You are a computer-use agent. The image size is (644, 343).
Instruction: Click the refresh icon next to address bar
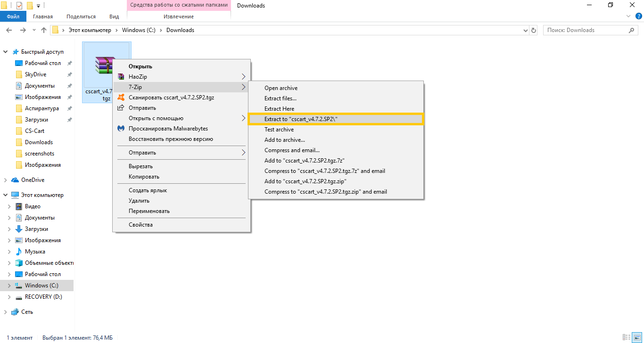534,30
